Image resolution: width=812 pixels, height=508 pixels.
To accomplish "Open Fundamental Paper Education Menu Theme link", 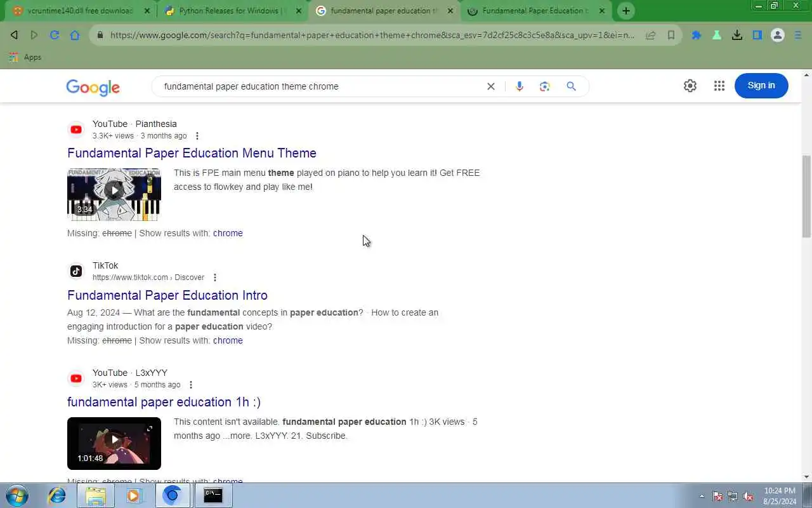I will [x=192, y=153].
